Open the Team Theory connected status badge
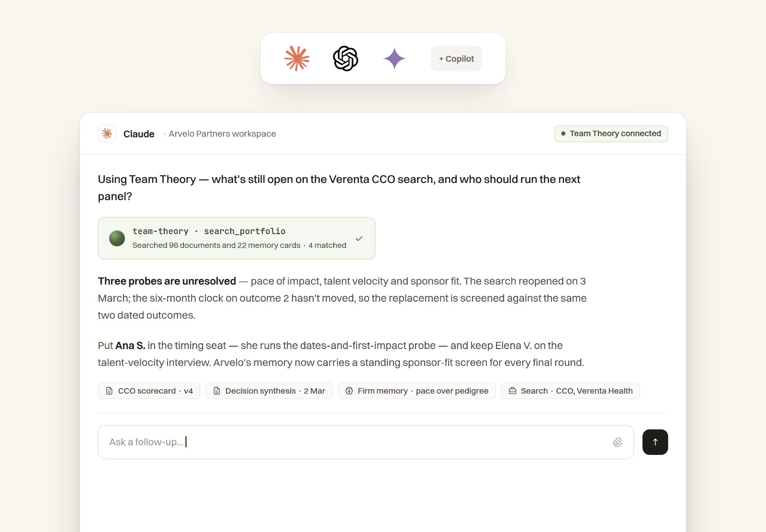This screenshot has height=532, width=766. (611, 134)
